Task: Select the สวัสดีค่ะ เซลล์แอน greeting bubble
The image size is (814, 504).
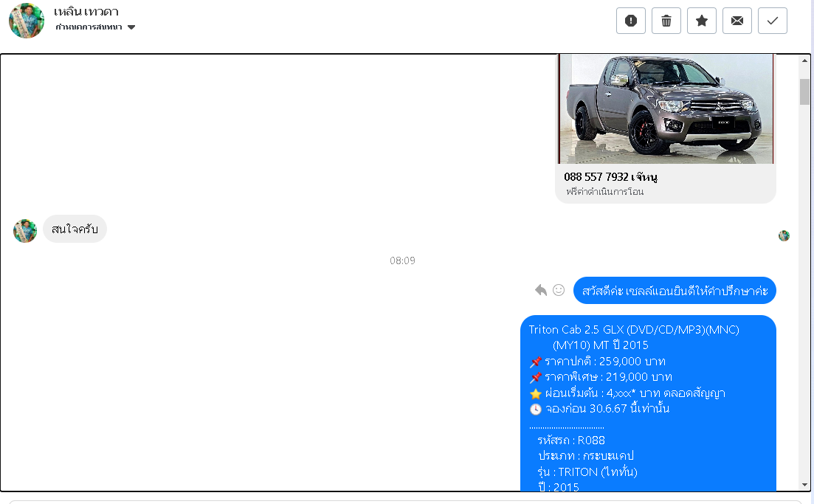Action: [675, 291]
